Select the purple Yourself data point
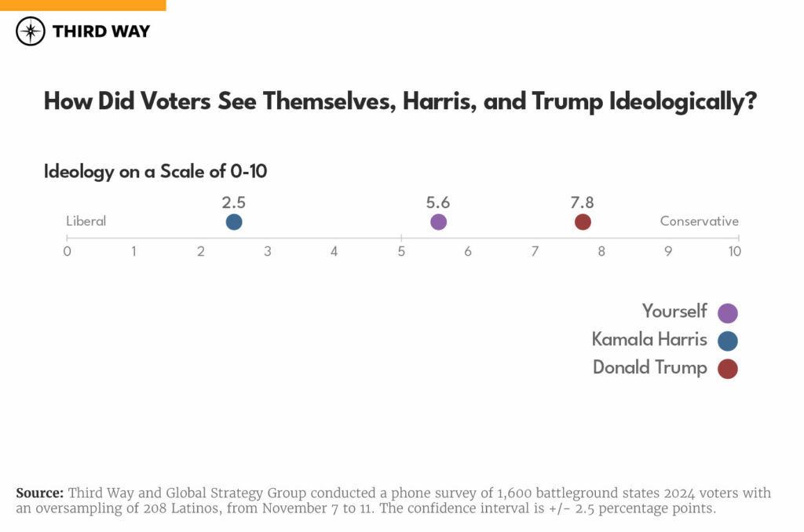The height and width of the screenshot is (532, 804). [x=438, y=222]
